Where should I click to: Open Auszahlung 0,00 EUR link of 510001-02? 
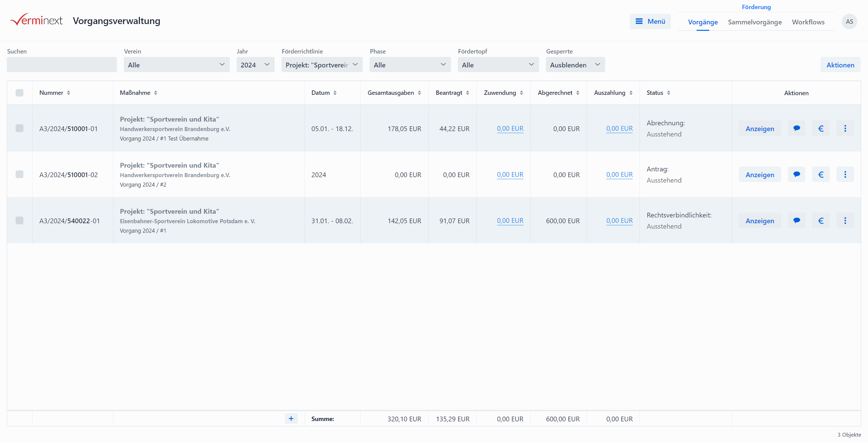click(x=619, y=174)
